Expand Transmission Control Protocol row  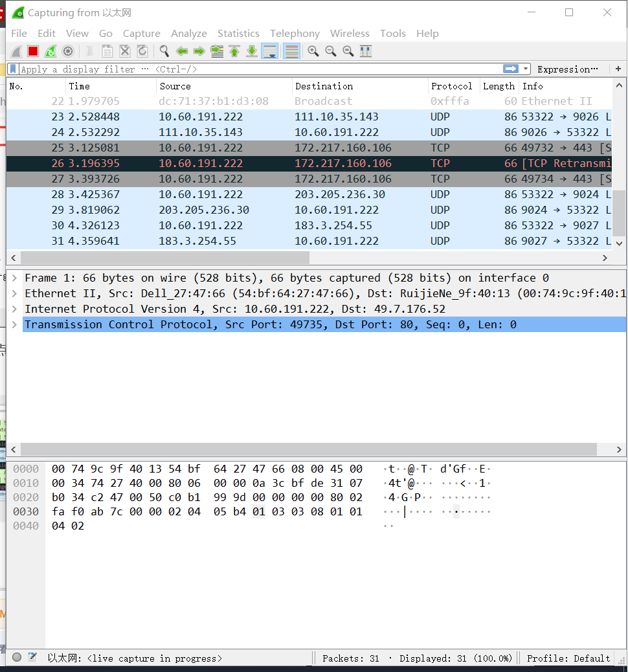coord(15,324)
